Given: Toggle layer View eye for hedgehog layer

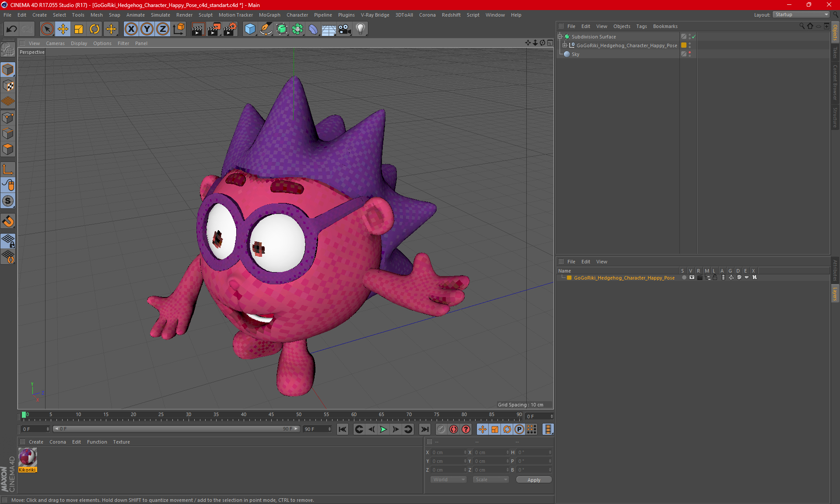Looking at the screenshot, I should pyautogui.click(x=692, y=278).
